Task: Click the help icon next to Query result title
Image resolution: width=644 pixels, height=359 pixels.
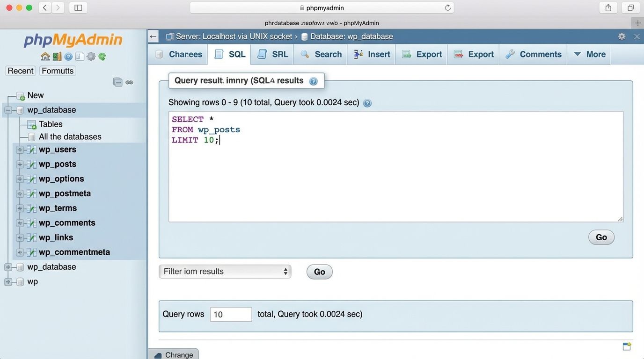Action: pyautogui.click(x=313, y=80)
